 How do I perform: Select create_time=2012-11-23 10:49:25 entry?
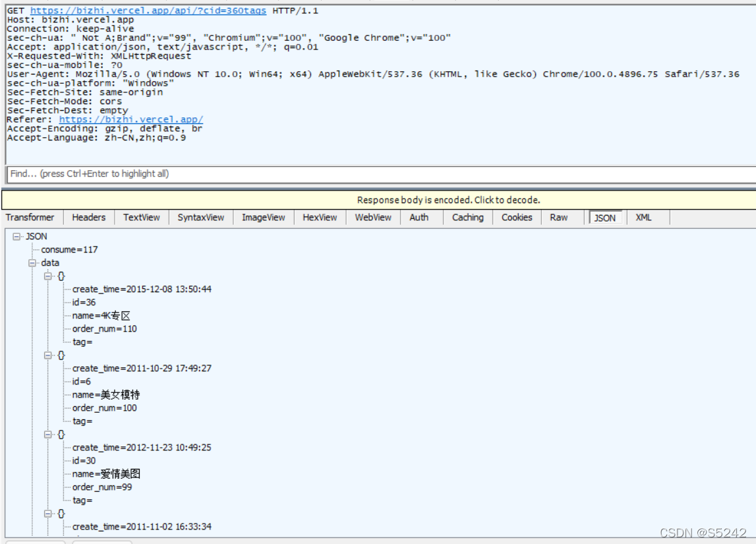coord(142,448)
